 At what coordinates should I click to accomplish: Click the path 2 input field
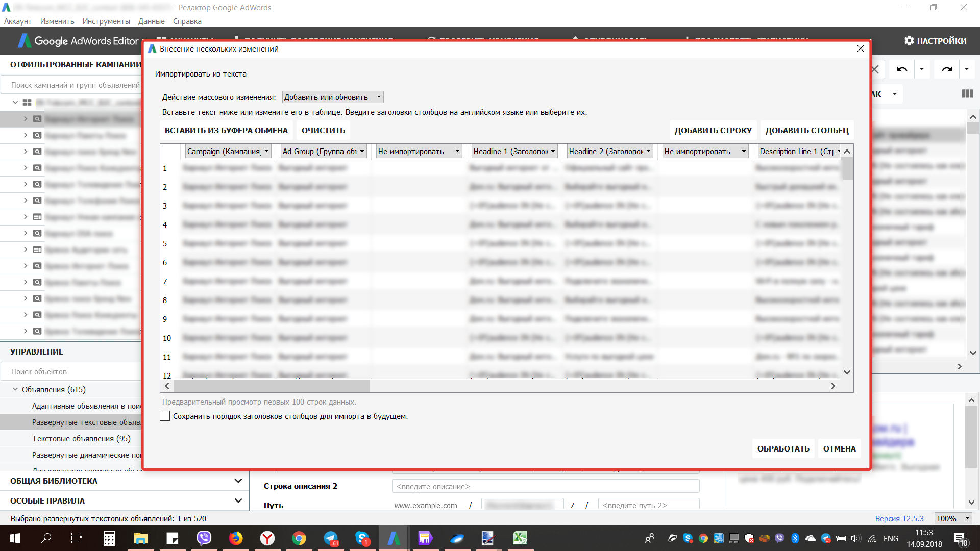[648, 505]
